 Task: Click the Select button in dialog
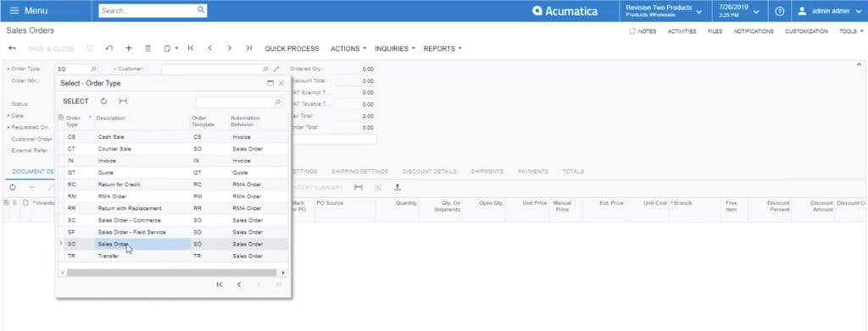tap(75, 101)
